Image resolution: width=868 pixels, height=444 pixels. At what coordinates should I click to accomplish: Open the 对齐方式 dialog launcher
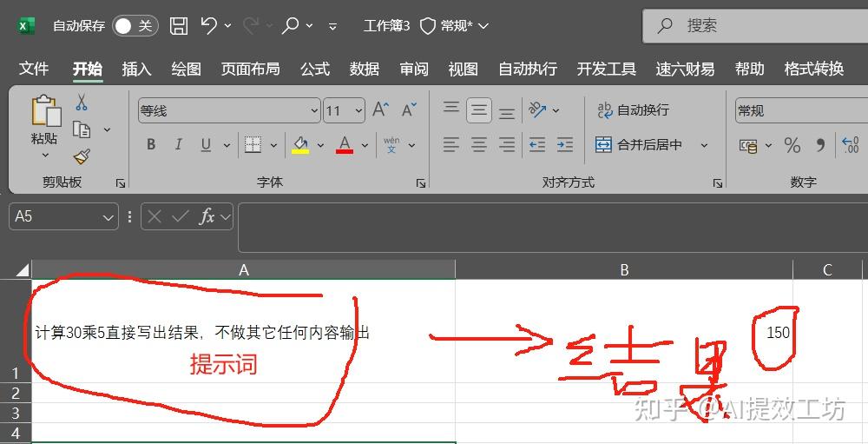click(718, 183)
